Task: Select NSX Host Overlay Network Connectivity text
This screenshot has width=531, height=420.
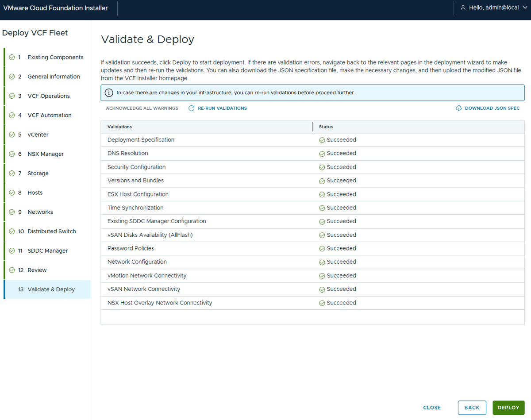Action: coord(160,303)
